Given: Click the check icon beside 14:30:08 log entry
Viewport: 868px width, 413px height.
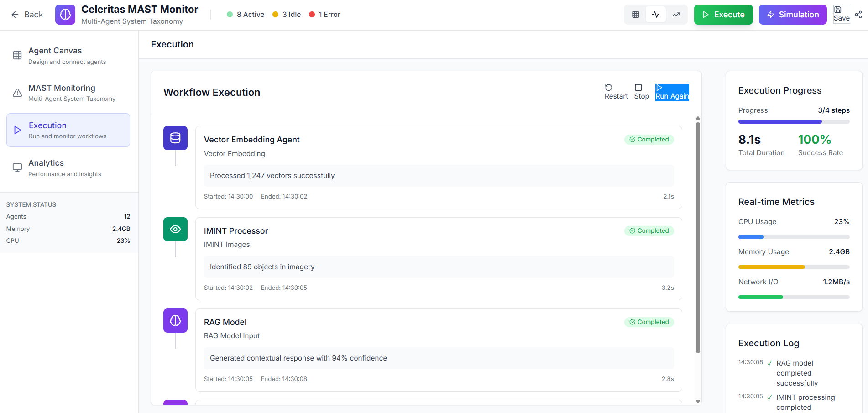Looking at the screenshot, I should coord(770,363).
